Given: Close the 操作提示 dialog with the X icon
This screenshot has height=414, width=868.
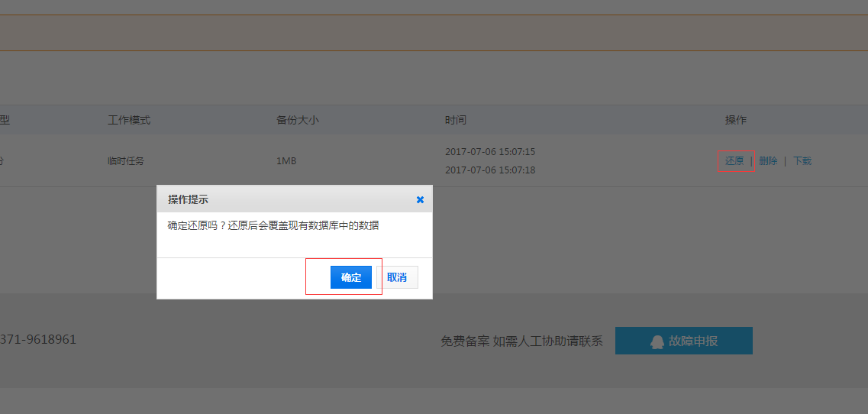Looking at the screenshot, I should (420, 199).
